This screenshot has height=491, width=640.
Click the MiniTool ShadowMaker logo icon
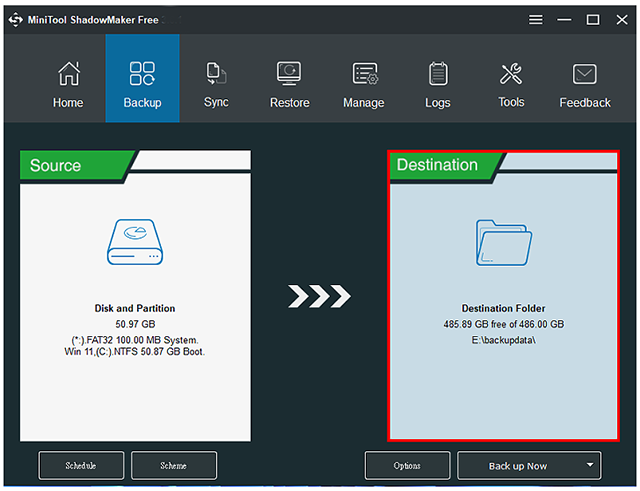tap(16, 19)
